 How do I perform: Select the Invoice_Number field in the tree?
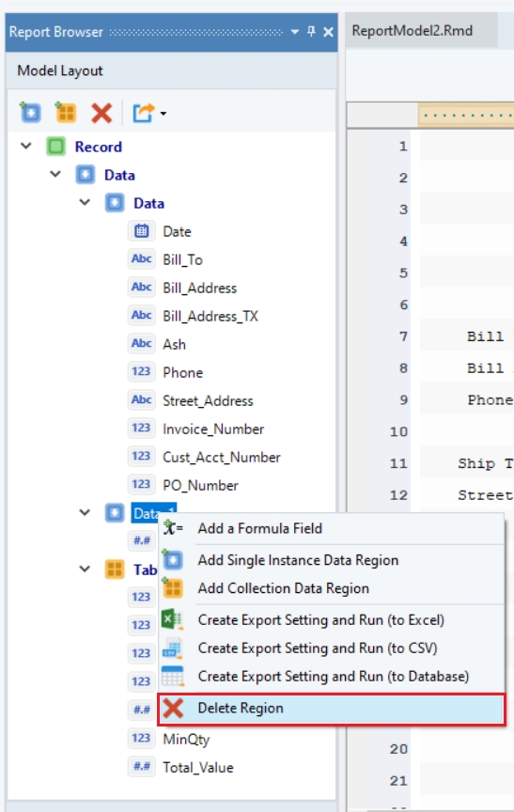[x=213, y=429]
